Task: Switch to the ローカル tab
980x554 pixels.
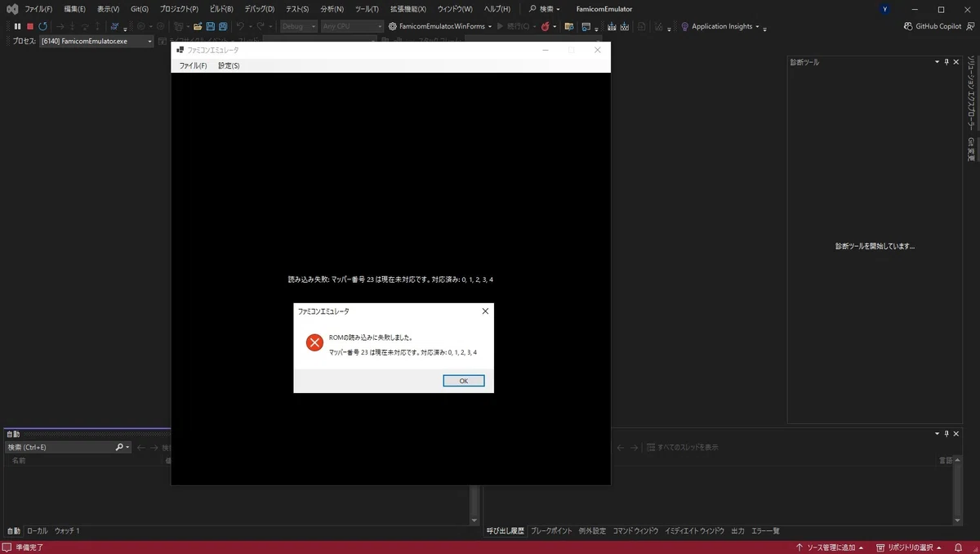Action: 38,531
